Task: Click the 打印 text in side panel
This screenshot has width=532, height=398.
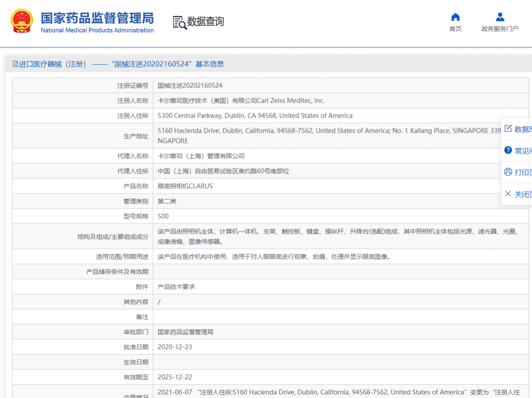Action: [x=523, y=172]
